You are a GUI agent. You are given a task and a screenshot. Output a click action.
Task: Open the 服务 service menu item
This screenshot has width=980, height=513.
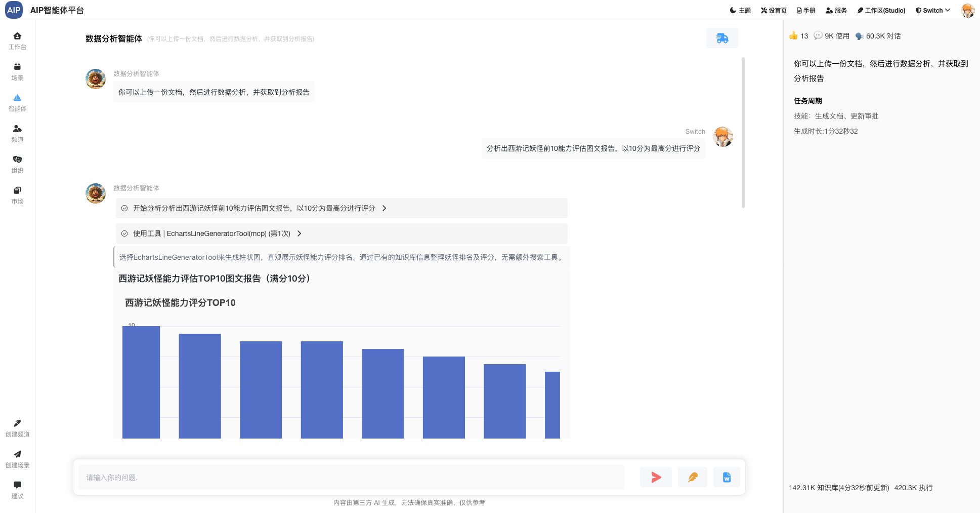click(x=836, y=10)
